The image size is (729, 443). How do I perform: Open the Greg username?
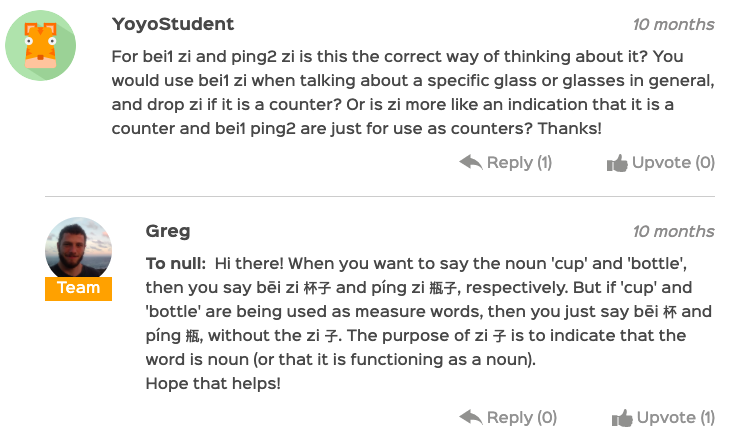[168, 231]
